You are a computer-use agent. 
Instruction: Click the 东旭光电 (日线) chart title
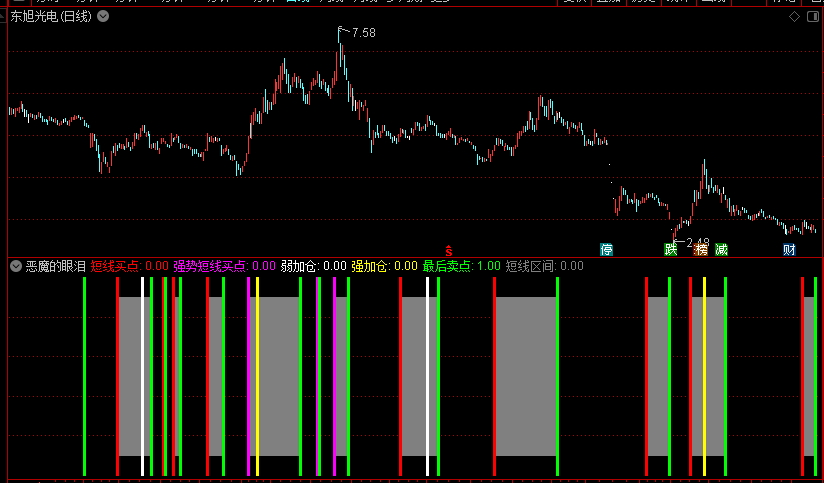point(51,16)
